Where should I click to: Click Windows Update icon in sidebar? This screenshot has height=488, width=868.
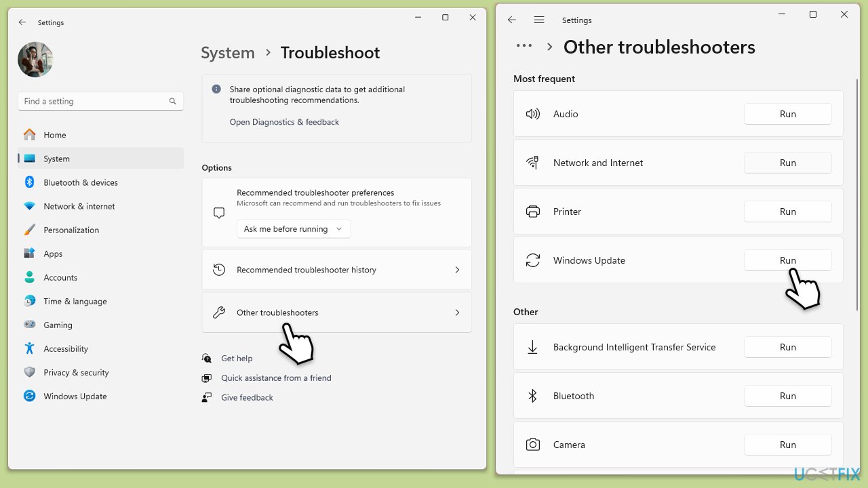(x=29, y=396)
